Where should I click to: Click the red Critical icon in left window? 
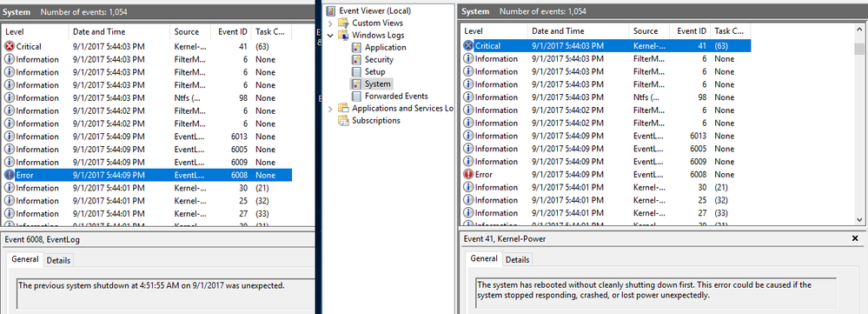click(10, 46)
